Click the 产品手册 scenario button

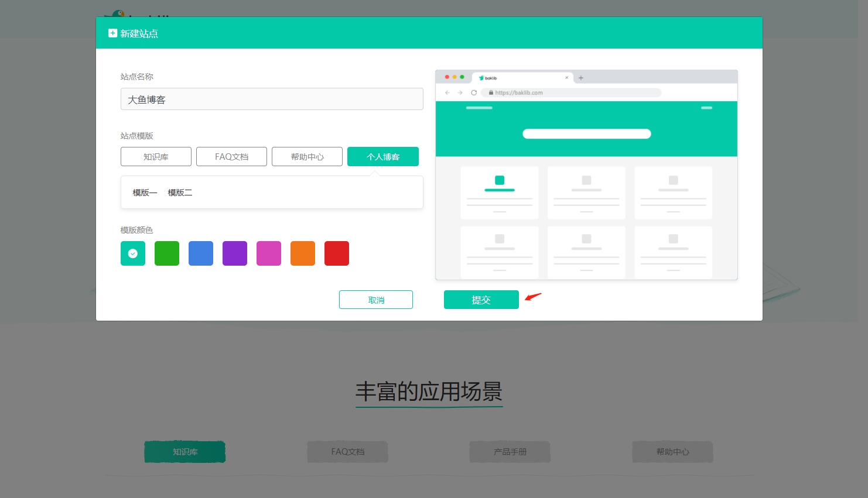pyautogui.click(x=510, y=452)
